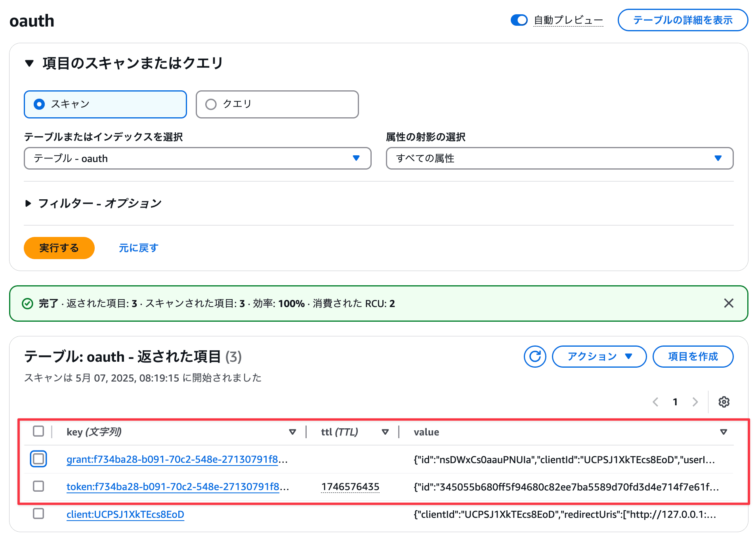Check the client:UCPSJ1XkTEcs8EoD row checkbox
This screenshot has height=542, width=756.
click(38, 513)
